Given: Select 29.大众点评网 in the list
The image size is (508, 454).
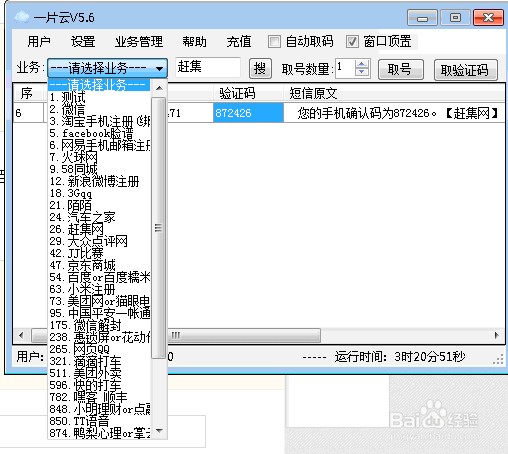Looking at the screenshot, I should pos(99,241).
